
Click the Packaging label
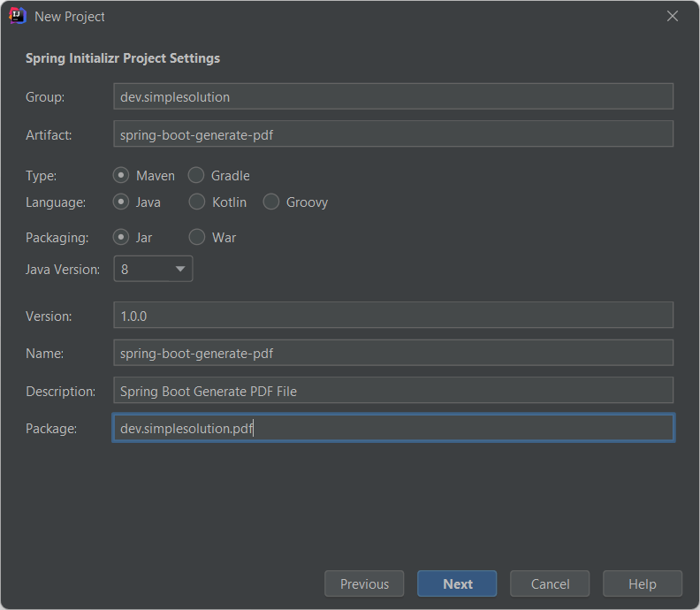click(x=57, y=238)
